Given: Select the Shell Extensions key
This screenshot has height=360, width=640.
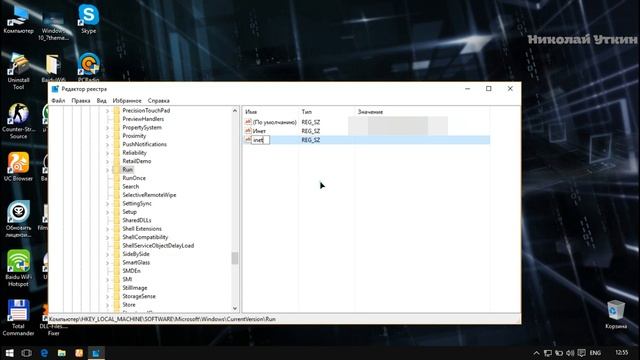Looking at the screenshot, I should tap(142, 229).
